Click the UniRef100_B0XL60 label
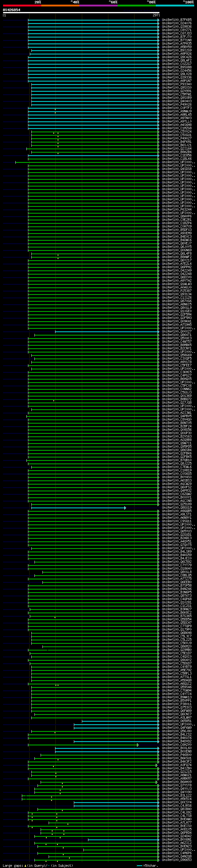Image resolution: width=197 pixels, height=868 pixels. pos(177,748)
